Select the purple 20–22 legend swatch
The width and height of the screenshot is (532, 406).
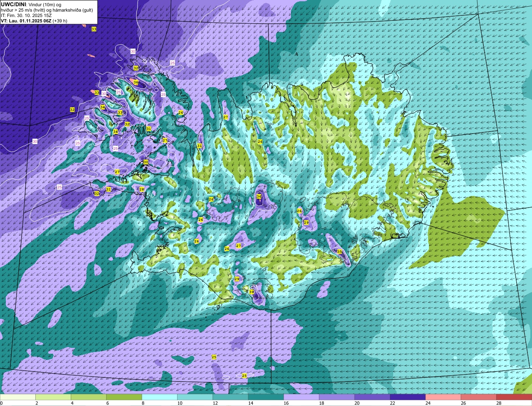tap(372, 397)
